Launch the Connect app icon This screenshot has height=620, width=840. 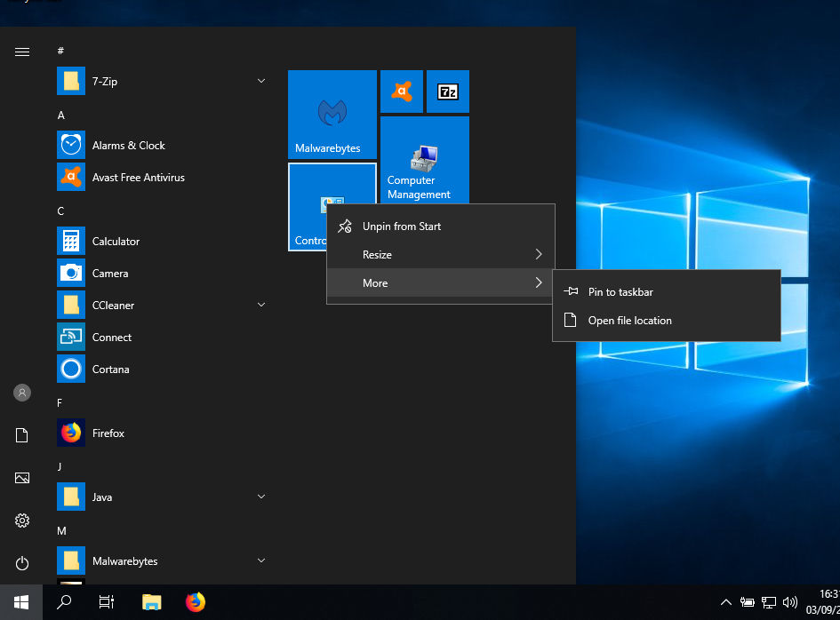point(71,337)
